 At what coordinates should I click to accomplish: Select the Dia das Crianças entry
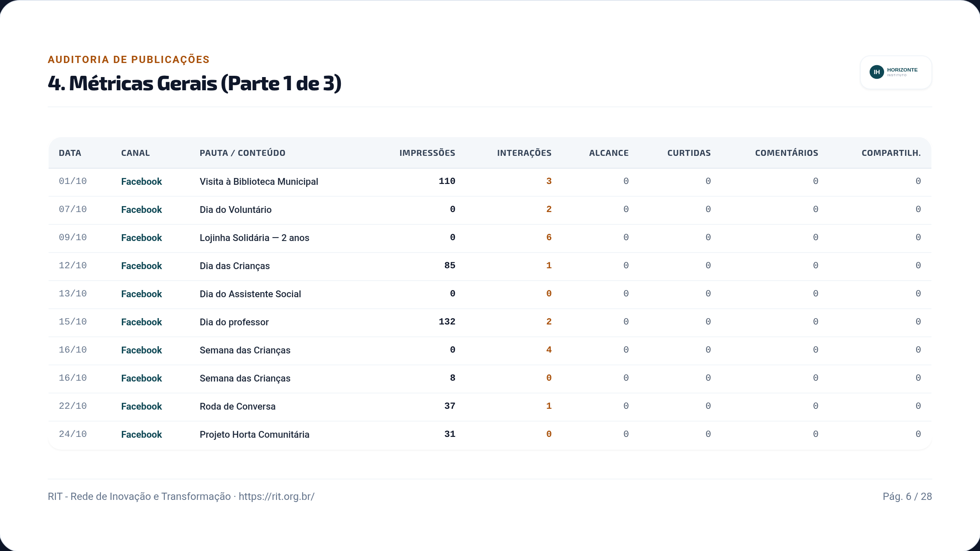[x=235, y=266]
